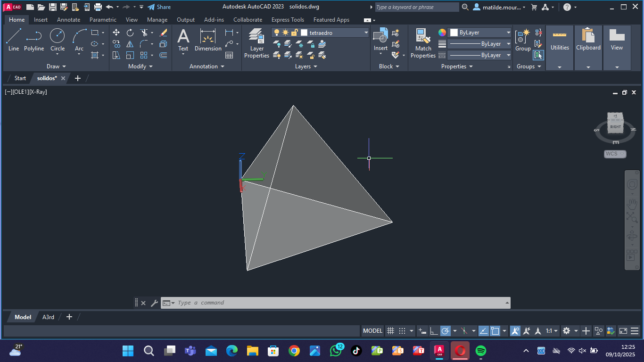The image size is (644, 362).
Task: Select the Line drawing tool
Action: 14,40
